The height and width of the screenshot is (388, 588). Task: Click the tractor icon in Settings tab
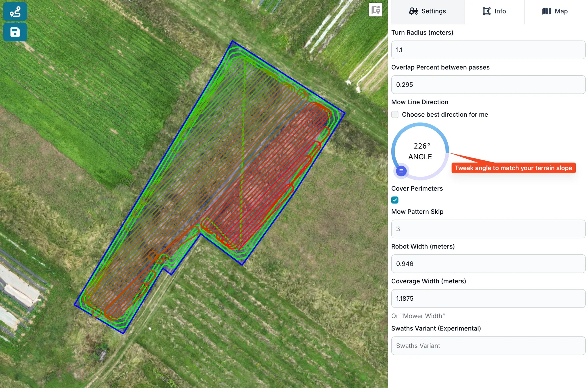point(413,11)
